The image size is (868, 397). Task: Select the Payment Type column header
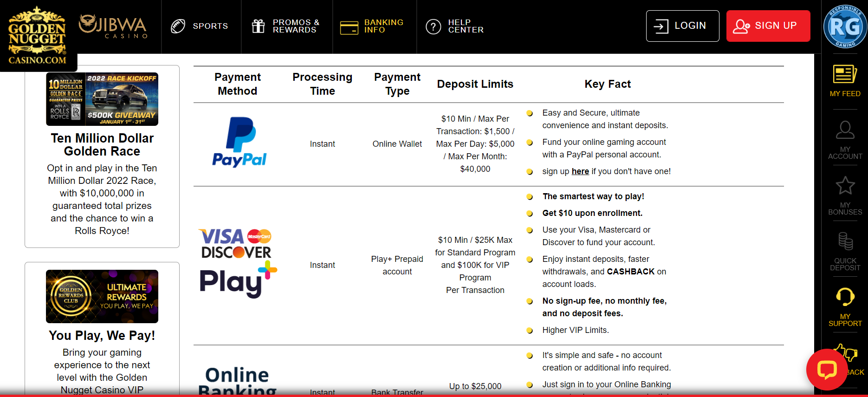(x=397, y=84)
